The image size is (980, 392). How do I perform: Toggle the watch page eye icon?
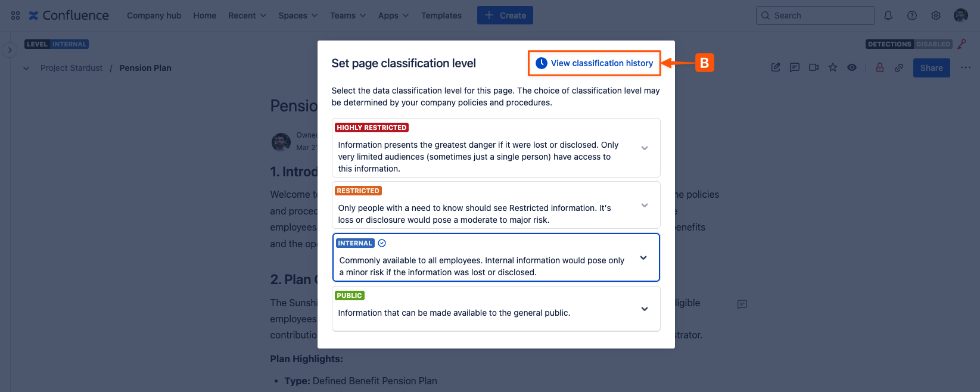click(x=852, y=68)
